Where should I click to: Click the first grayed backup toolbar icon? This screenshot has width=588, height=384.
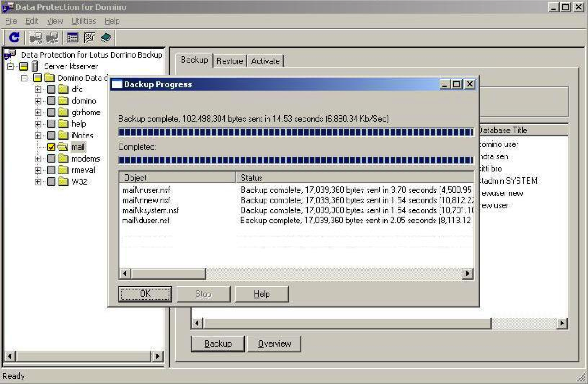pyautogui.click(x=36, y=38)
